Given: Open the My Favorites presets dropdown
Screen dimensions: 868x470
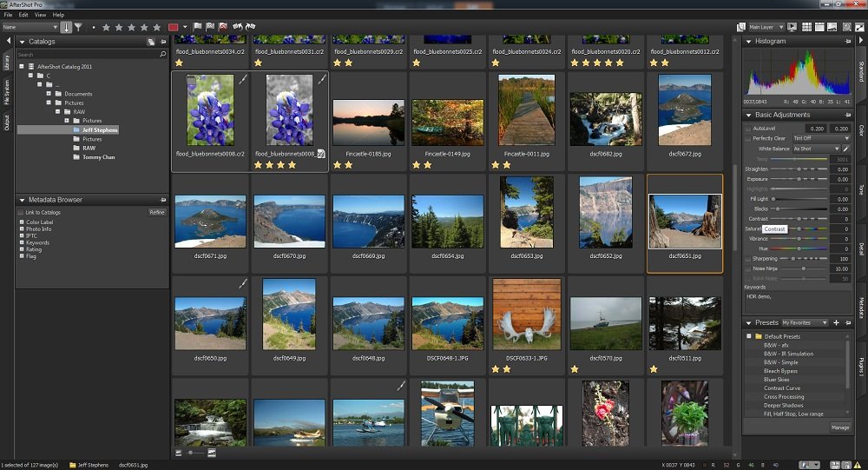Looking at the screenshot, I should (805, 322).
